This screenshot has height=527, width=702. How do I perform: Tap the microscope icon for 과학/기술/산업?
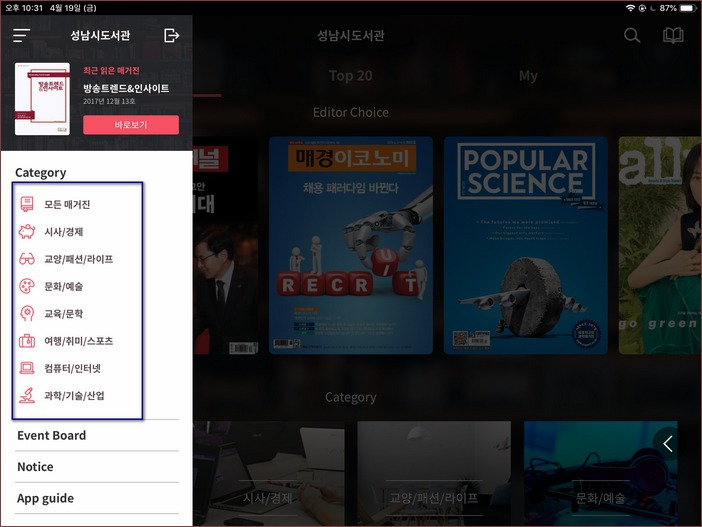tap(27, 395)
